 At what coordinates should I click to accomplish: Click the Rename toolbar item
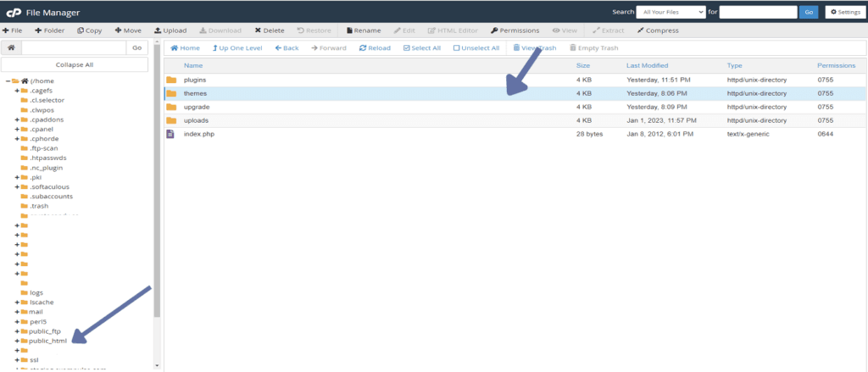363,31
